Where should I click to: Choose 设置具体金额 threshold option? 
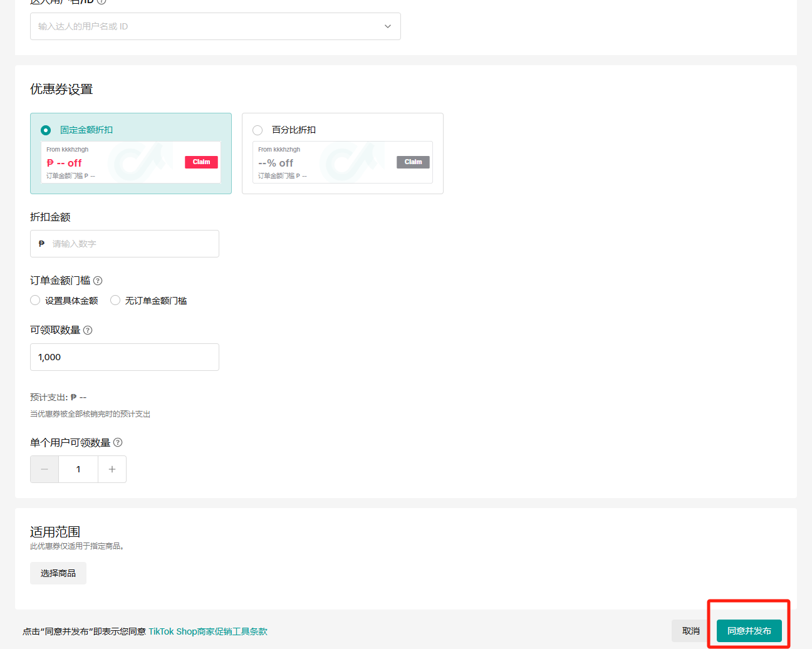[36, 301]
